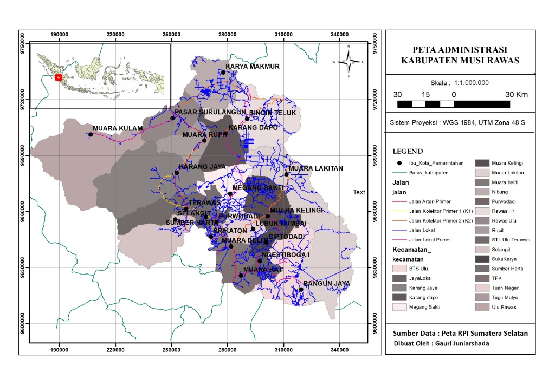Screen dimensions: 555x392
Task: Click the Dibuat Oleh Gauri Juniarshada text
Action: [441, 343]
